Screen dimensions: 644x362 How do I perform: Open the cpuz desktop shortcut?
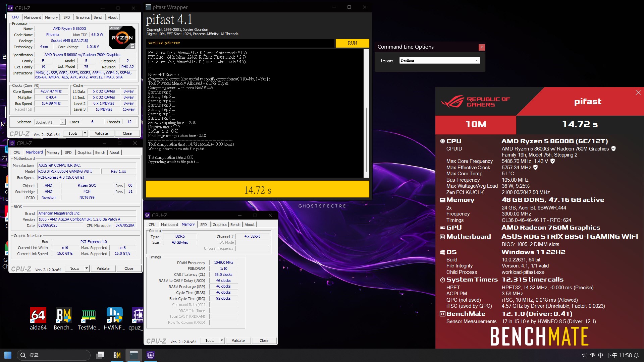pyautogui.click(x=136, y=318)
